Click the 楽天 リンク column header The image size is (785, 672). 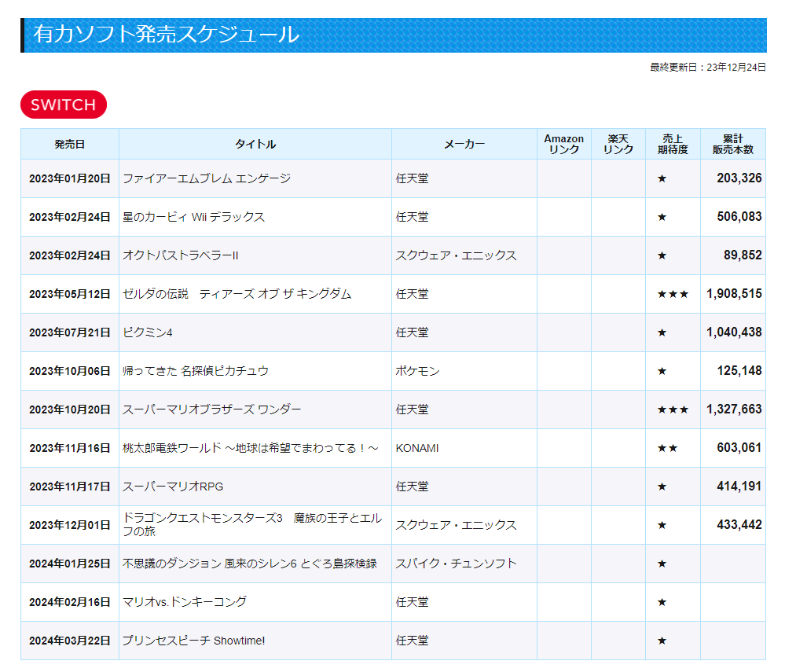click(618, 144)
